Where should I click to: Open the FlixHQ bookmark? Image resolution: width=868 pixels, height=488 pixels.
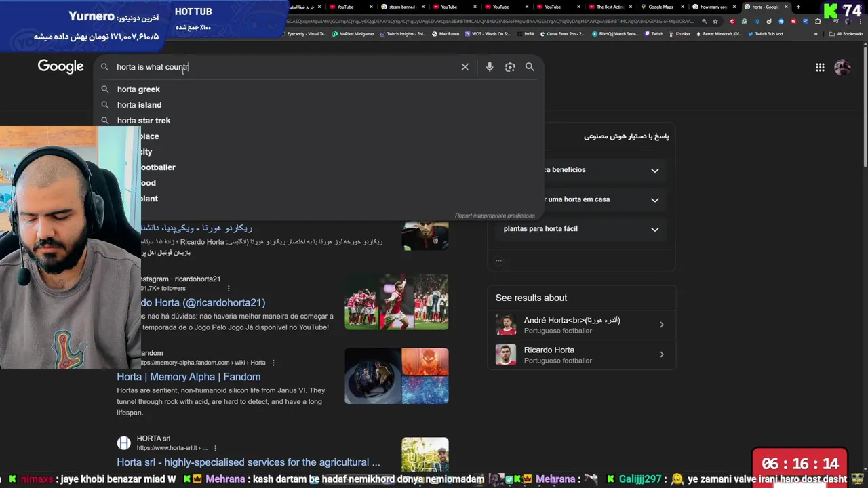(x=615, y=34)
